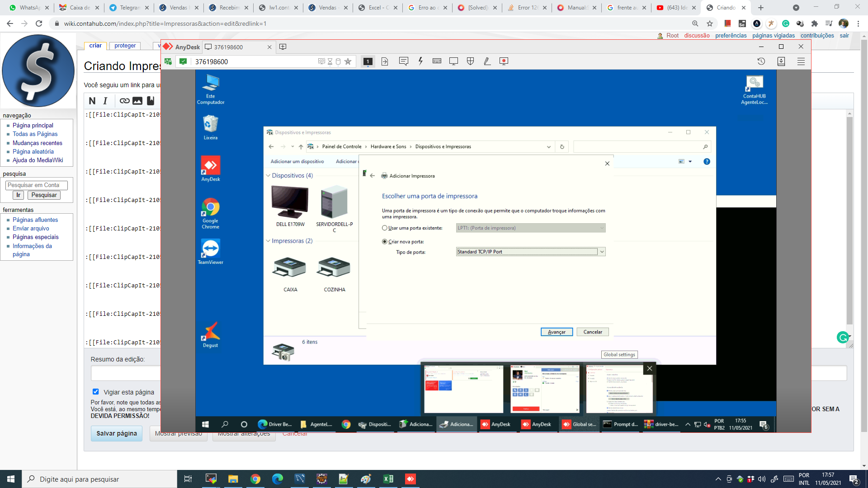This screenshot has height=488, width=868.
Task: Activate the AnyDesk whiteboard pen icon
Action: coord(487,61)
